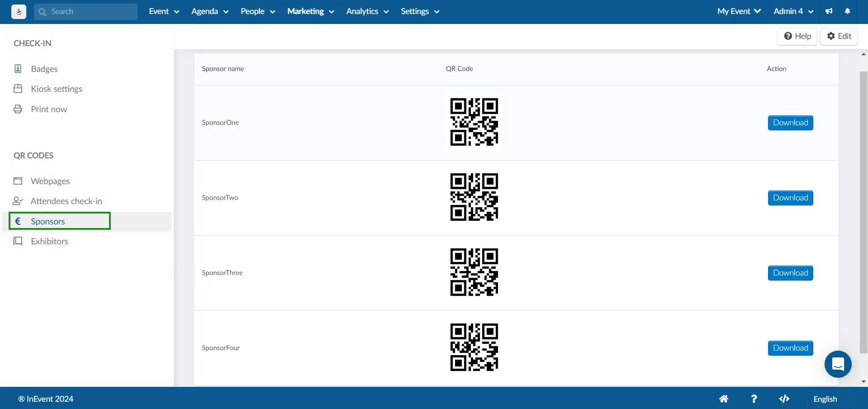Download the SponsorOne QR code
This screenshot has height=409, width=868.
coord(790,123)
